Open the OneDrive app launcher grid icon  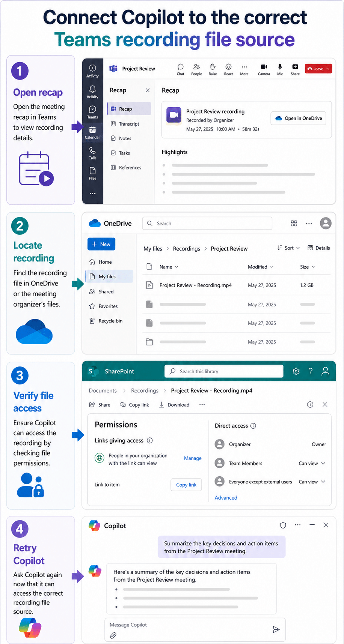click(x=294, y=223)
